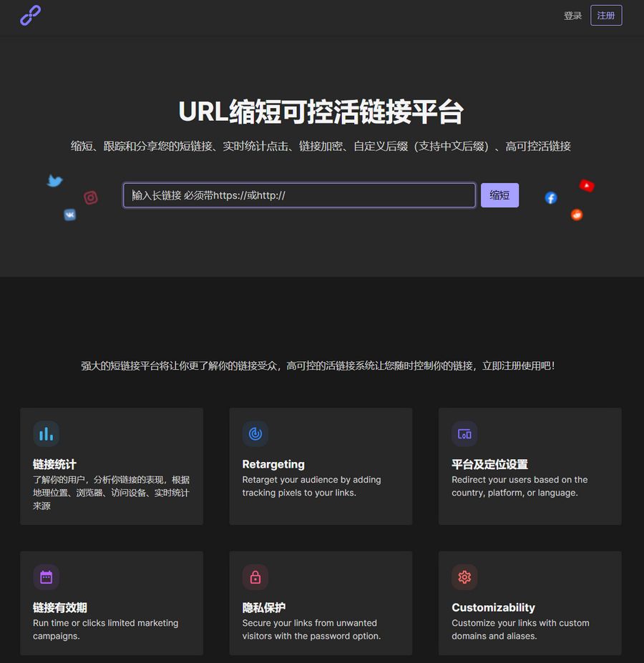
Task: Focus the long URL input field
Action: (x=299, y=195)
